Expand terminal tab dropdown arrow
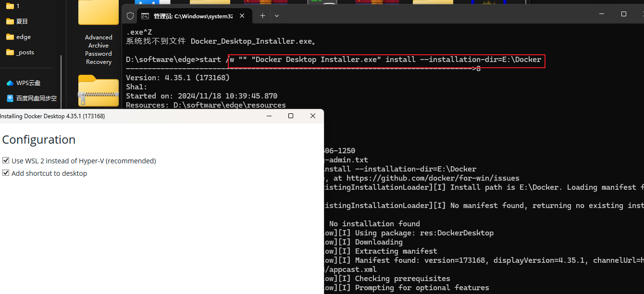The height and width of the screenshot is (294, 644). [277, 16]
